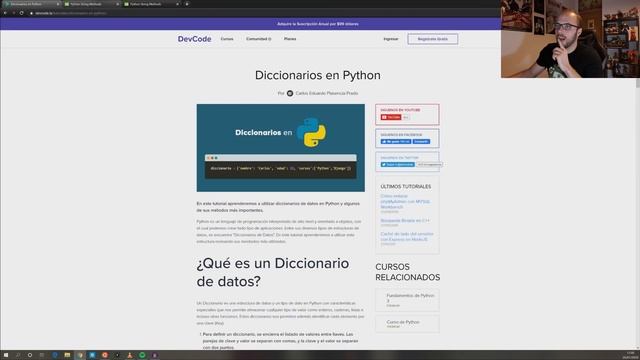Click the ÚLTIMOS TUTORIALES heading
The image size is (640, 360).
(406, 187)
